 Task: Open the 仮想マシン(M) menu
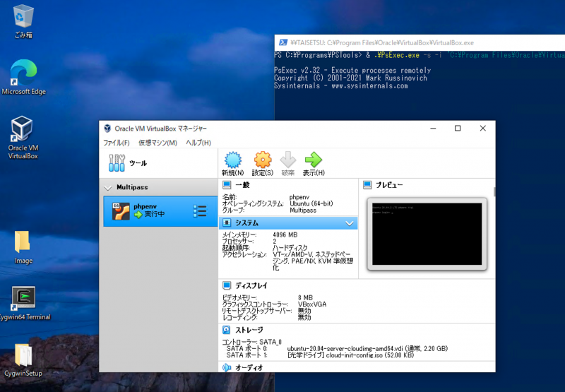pos(157,143)
